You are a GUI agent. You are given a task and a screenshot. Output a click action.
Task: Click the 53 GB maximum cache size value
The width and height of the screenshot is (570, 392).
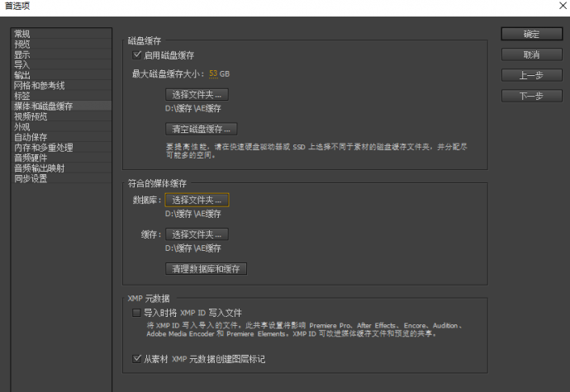pyautogui.click(x=212, y=74)
